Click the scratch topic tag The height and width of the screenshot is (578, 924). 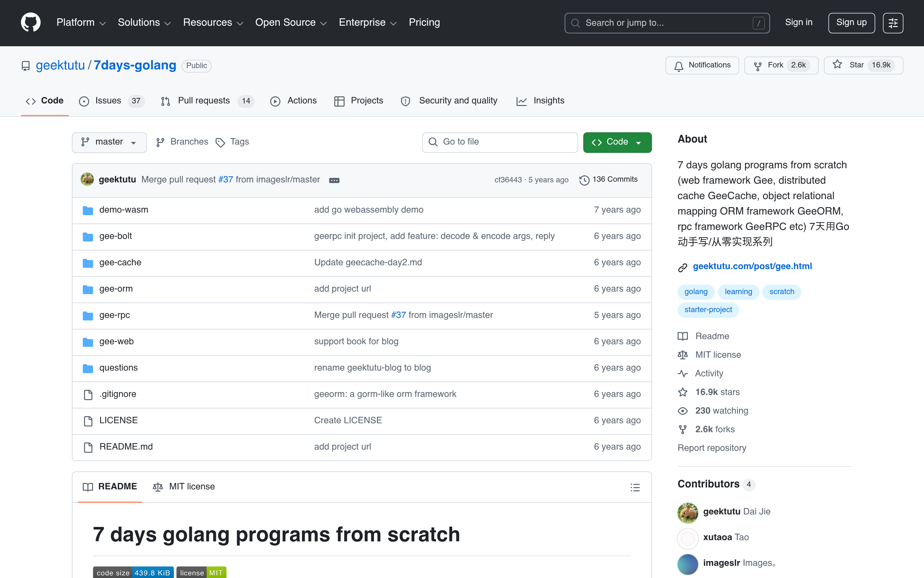[x=782, y=292]
